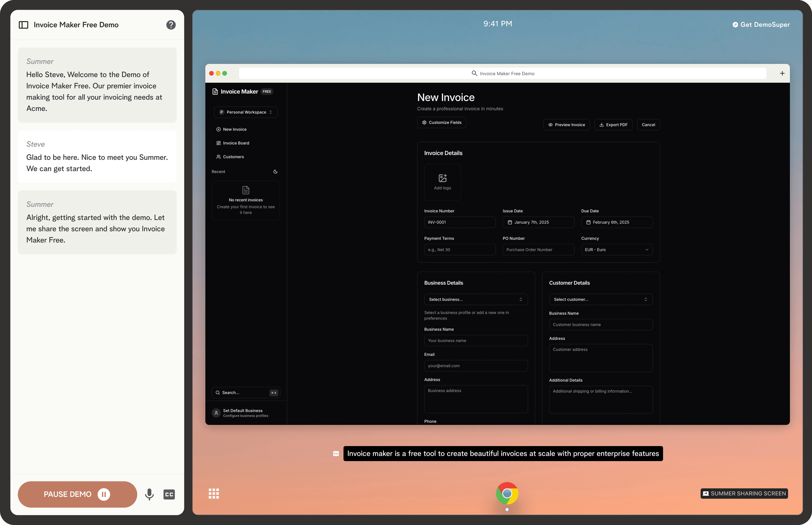Navigate to Customers section

[x=233, y=156]
